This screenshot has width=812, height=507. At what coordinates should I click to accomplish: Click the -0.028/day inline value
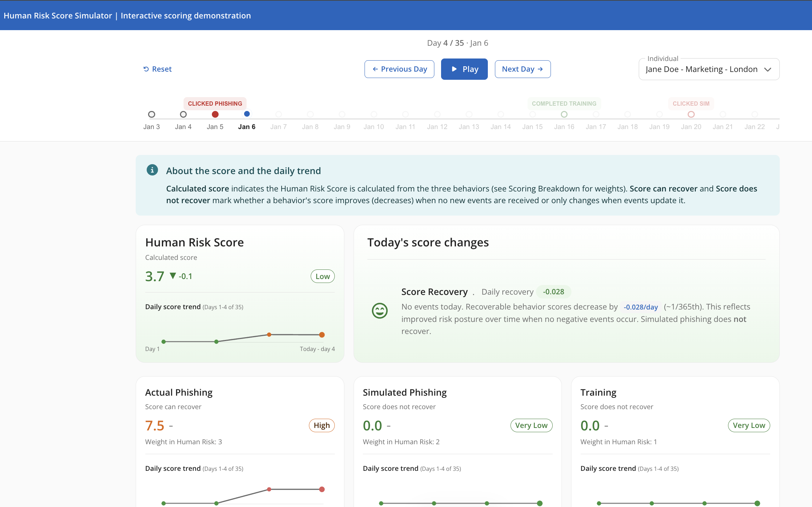(x=641, y=307)
